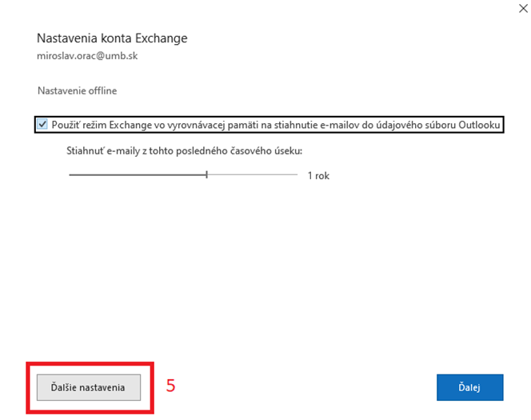Image resolution: width=531 pixels, height=420 pixels.
Task: Click the far left end of the slider
Action: [70, 174]
